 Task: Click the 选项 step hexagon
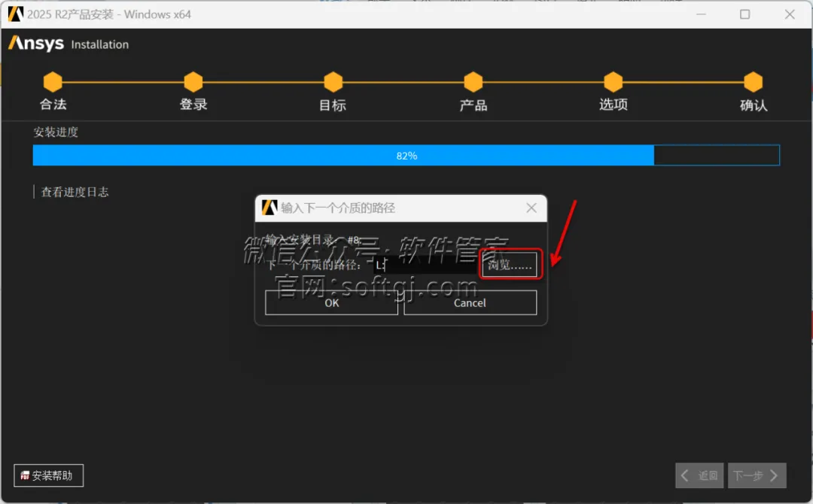coord(614,82)
